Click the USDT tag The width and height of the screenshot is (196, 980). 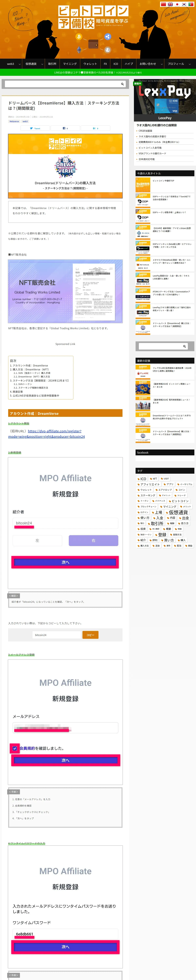coord(165,479)
